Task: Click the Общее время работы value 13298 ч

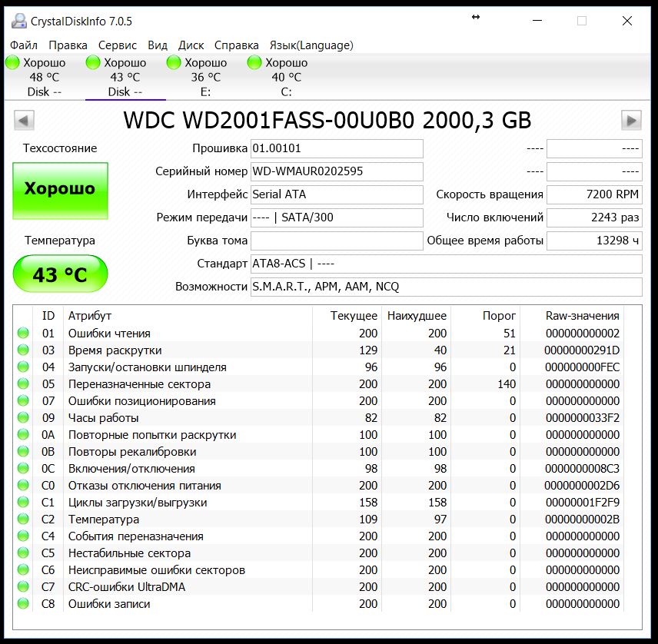Action: (594, 241)
